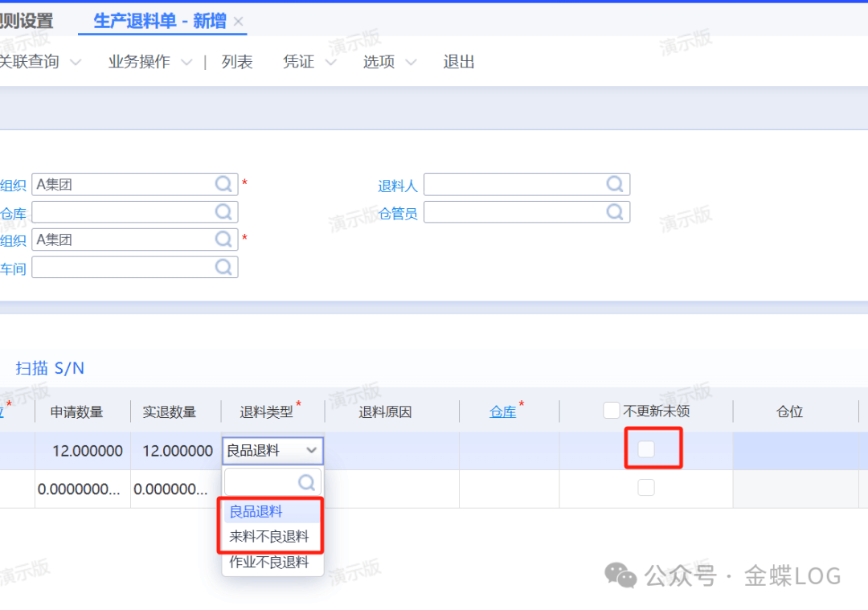Click magnifier icon in 仓库 header field
Screen dimensions: 868x610
coord(223,212)
